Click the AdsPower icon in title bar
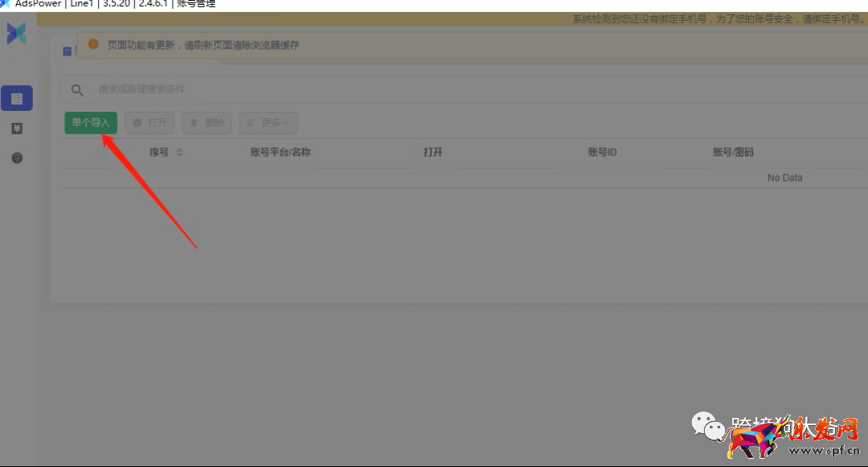This screenshot has height=467, width=868. click(x=5, y=4)
